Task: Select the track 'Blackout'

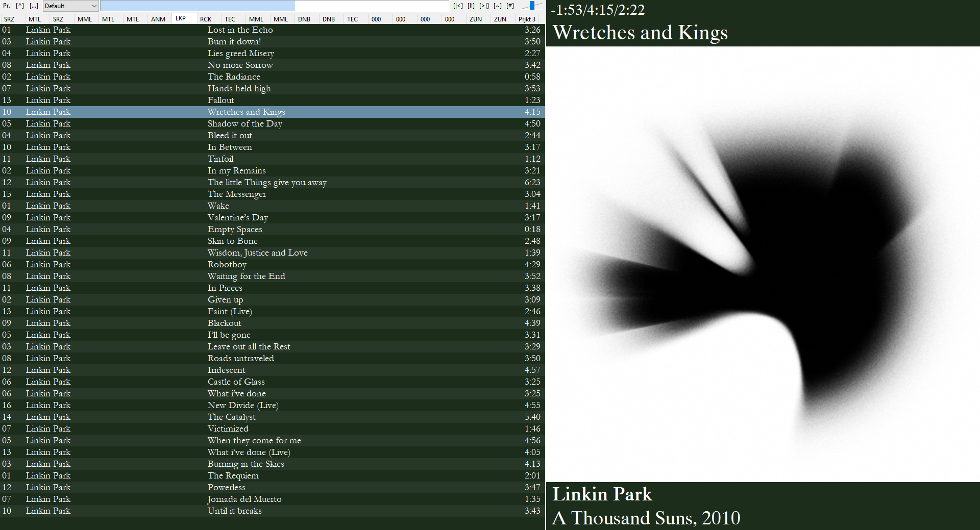Action: pyautogui.click(x=273, y=323)
